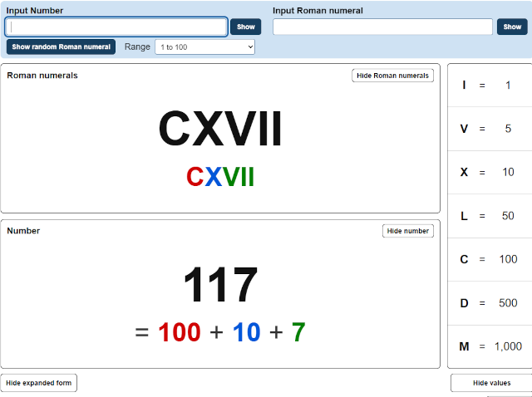Click the large black CXVII numeral
This screenshot has height=397, width=532.
[220, 129]
